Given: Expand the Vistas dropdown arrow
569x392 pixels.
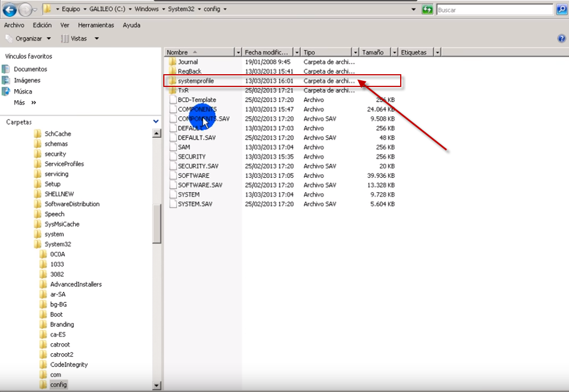Looking at the screenshot, I should point(97,38).
